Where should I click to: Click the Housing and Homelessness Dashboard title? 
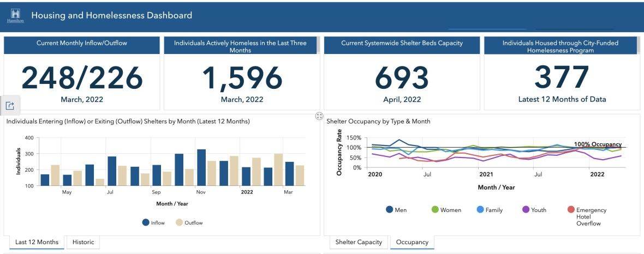(x=112, y=15)
